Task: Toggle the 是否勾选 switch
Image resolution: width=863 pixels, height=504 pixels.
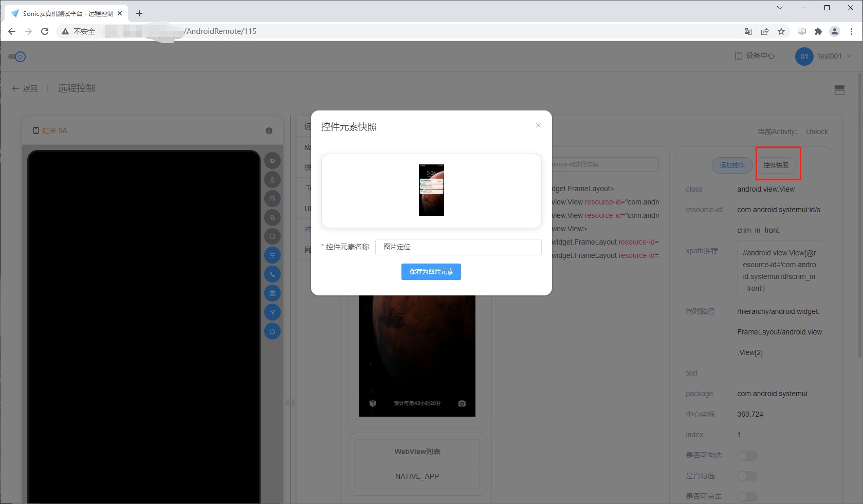Action: [747, 476]
